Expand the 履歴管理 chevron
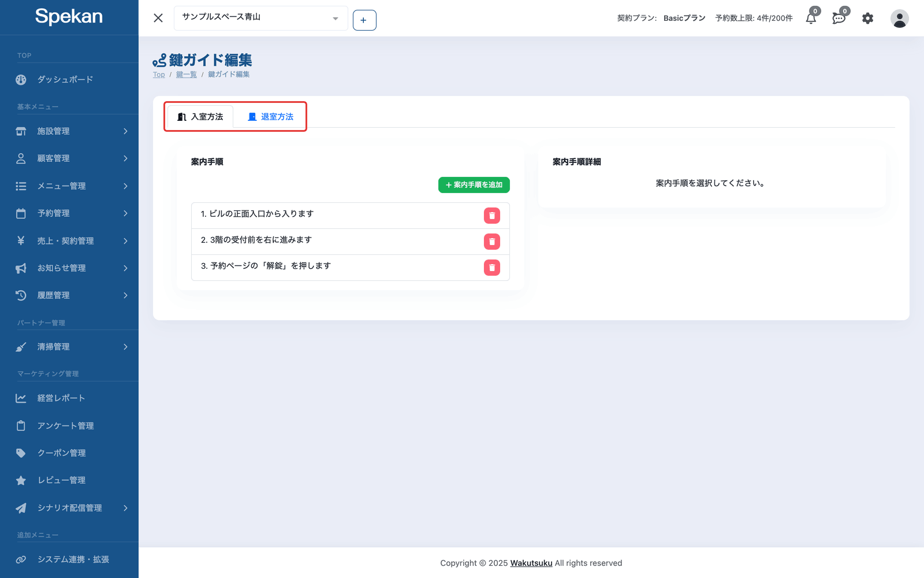This screenshot has width=924, height=578. (125, 295)
